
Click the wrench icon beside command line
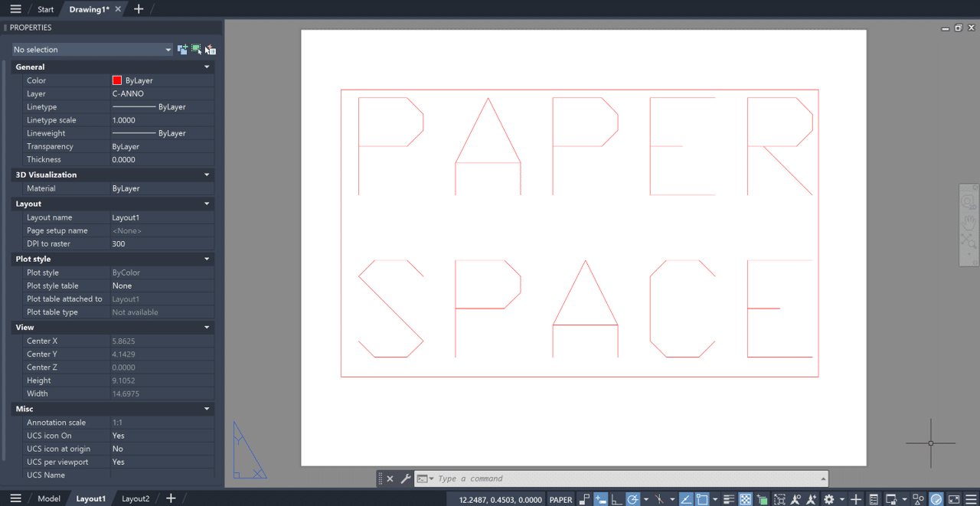pos(406,478)
